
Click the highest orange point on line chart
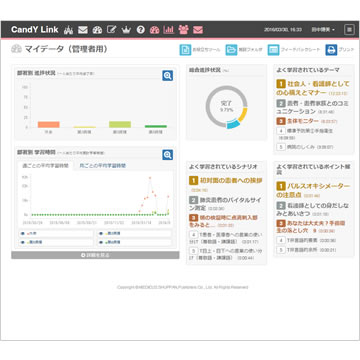coord(150,178)
